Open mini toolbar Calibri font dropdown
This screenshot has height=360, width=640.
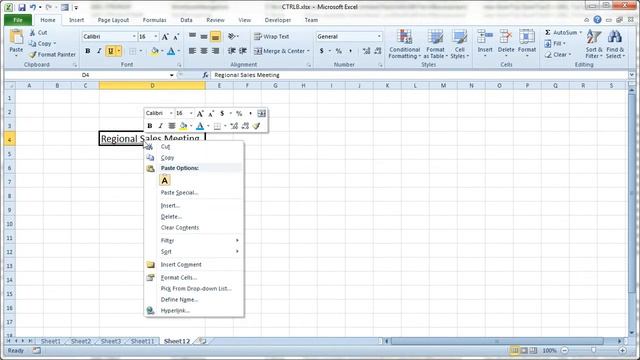pos(171,113)
